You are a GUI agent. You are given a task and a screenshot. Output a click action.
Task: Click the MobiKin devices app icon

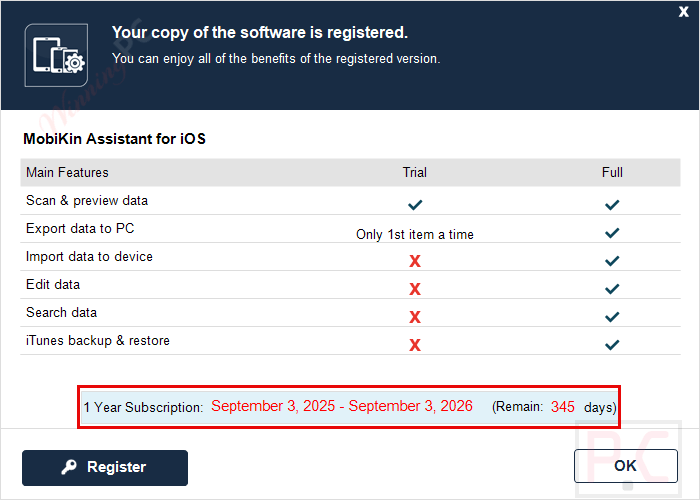[x=56, y=55]
